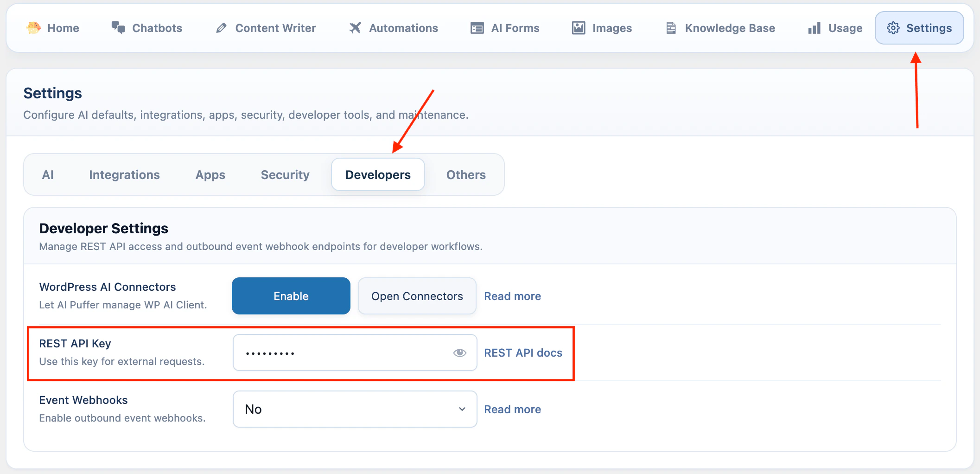Switch to the Integrations tab
This screenshot has width=980, height=474.
click(x=124, y=175)
